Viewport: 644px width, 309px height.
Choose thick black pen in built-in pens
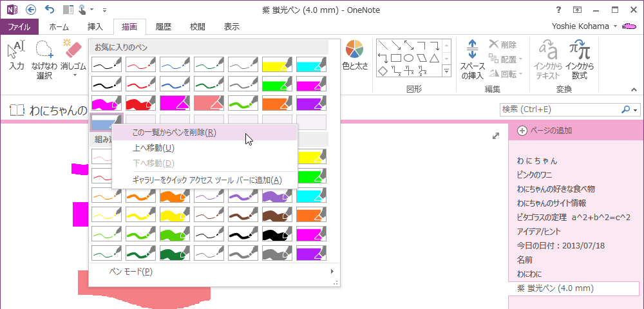point(277,234)
